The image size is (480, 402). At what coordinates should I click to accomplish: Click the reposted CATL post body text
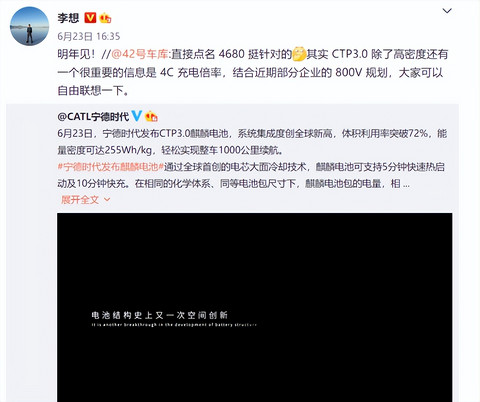pyautogui.click(x=252, y=158)
